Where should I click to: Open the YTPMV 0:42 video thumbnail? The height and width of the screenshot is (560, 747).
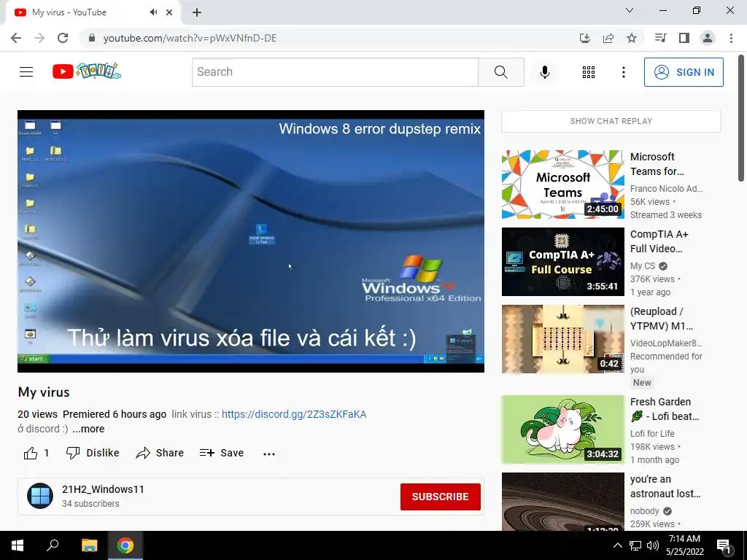(x=562, y=339)
